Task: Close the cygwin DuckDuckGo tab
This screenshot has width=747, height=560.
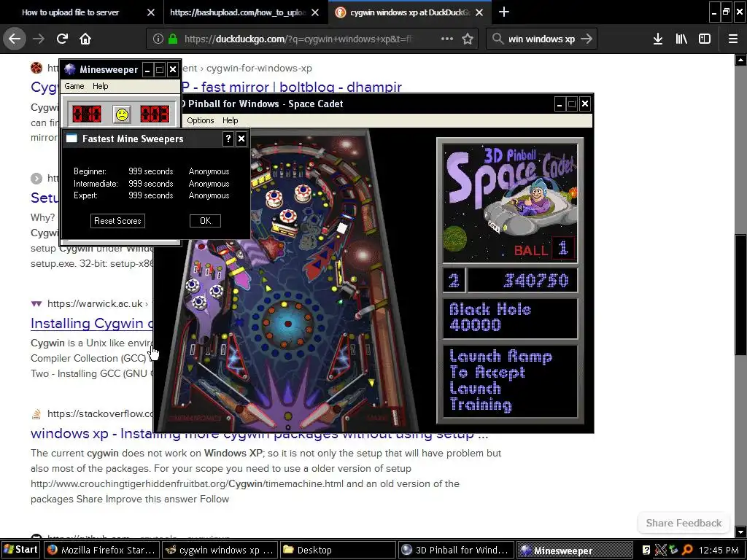Action: [x=480, y=12]
